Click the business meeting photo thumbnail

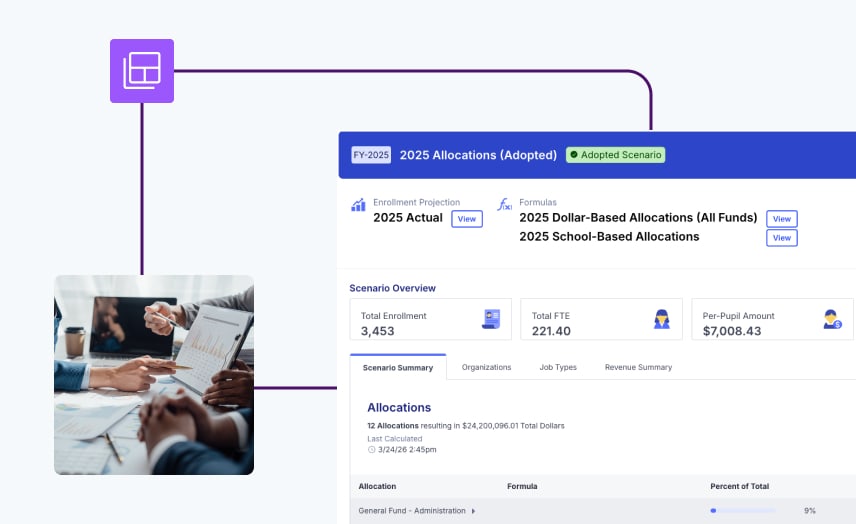[154, 375]
